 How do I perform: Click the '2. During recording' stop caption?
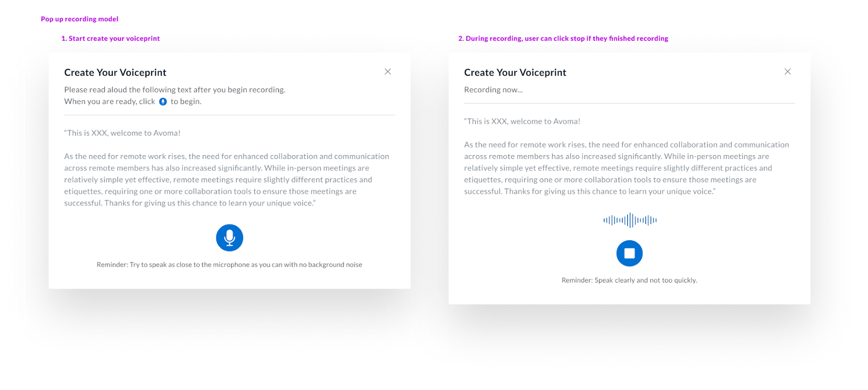point(563,39)
